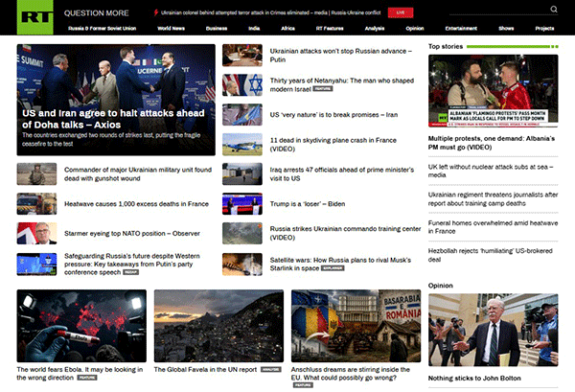Click the John Bolton opinion photo
This screenshot has width=575, height=392.
[494, 330]
